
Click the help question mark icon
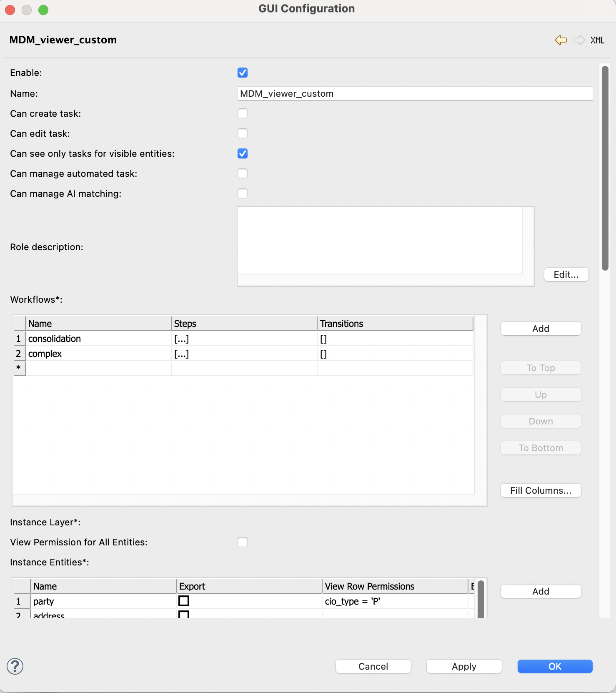coord(15,666)
